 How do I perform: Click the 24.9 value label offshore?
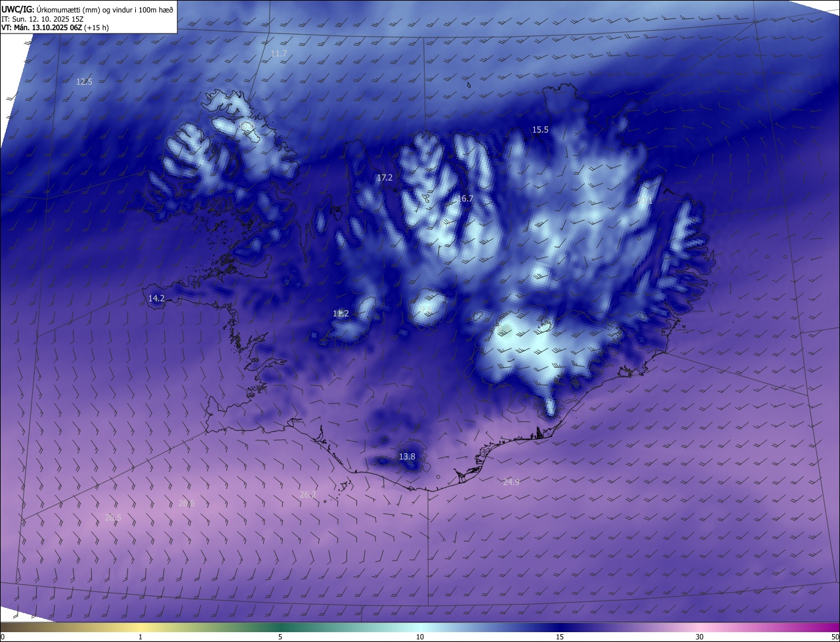(x=511, y=482)
